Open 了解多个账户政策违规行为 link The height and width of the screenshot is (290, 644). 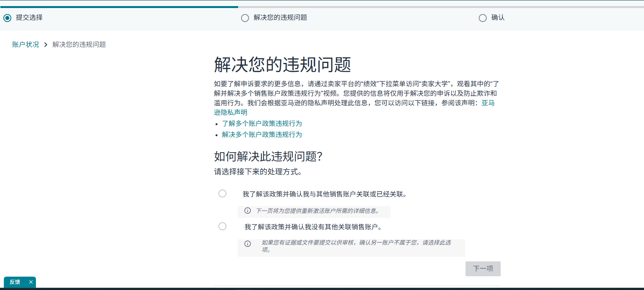262,124
